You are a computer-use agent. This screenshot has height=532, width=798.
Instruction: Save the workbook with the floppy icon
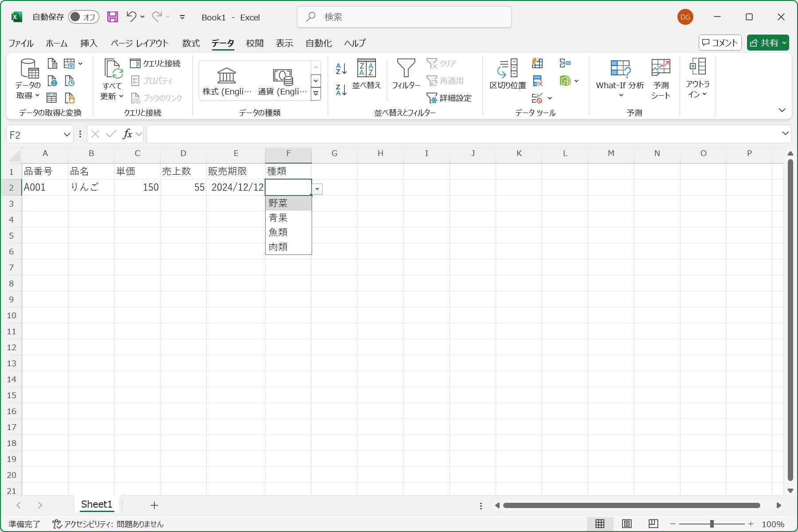point(113,17)
